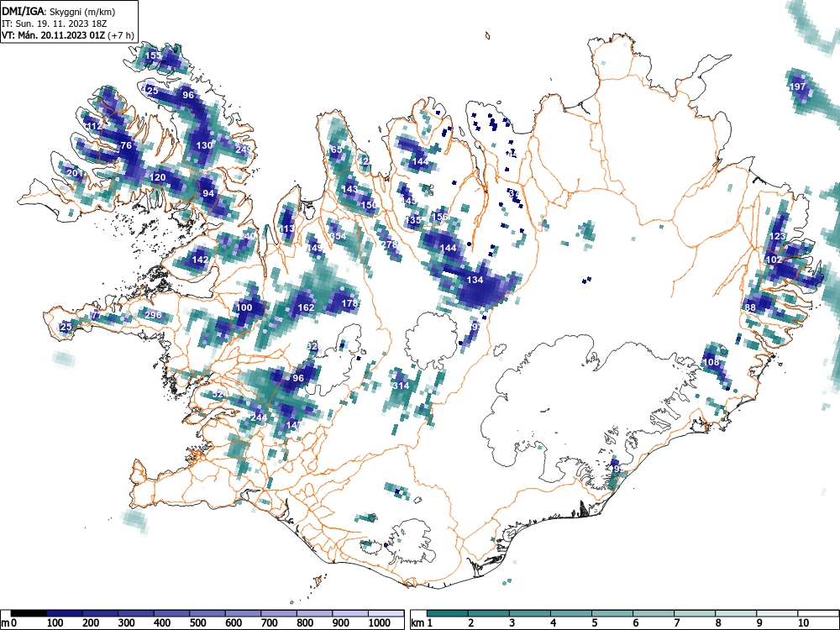Click the 244 visibility value
Image resolution: width=840 pixels, height=630 pixels.
(259, 417)
